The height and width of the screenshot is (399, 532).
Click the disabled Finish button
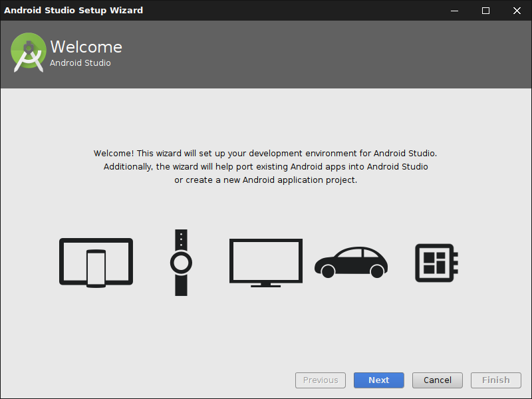[x=495, y=380]
